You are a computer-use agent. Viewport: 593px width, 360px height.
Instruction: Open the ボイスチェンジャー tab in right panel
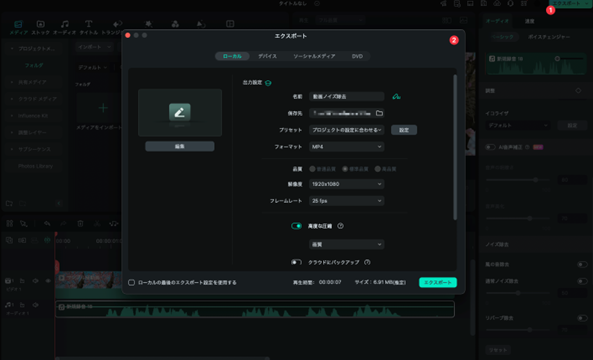549,37
